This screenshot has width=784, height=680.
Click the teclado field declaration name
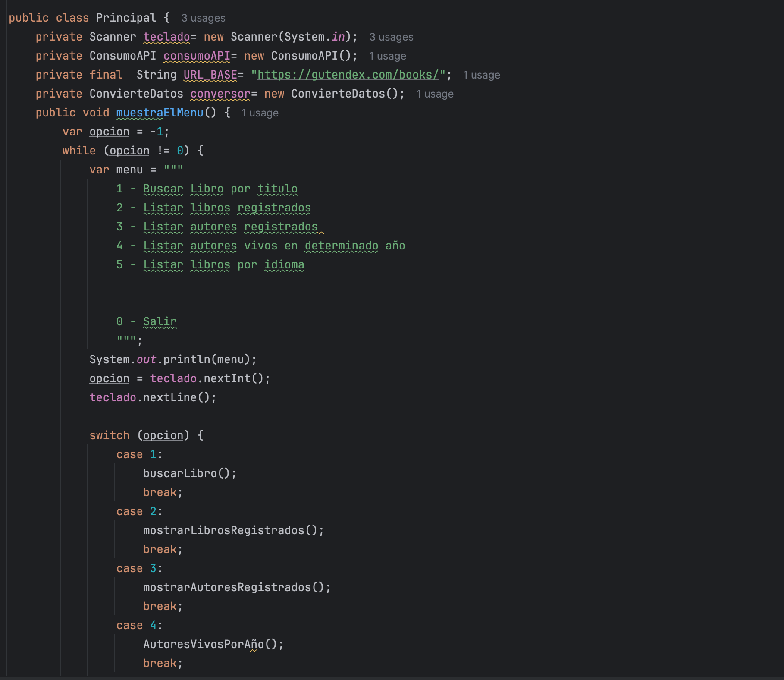click(x=166, y=37)
